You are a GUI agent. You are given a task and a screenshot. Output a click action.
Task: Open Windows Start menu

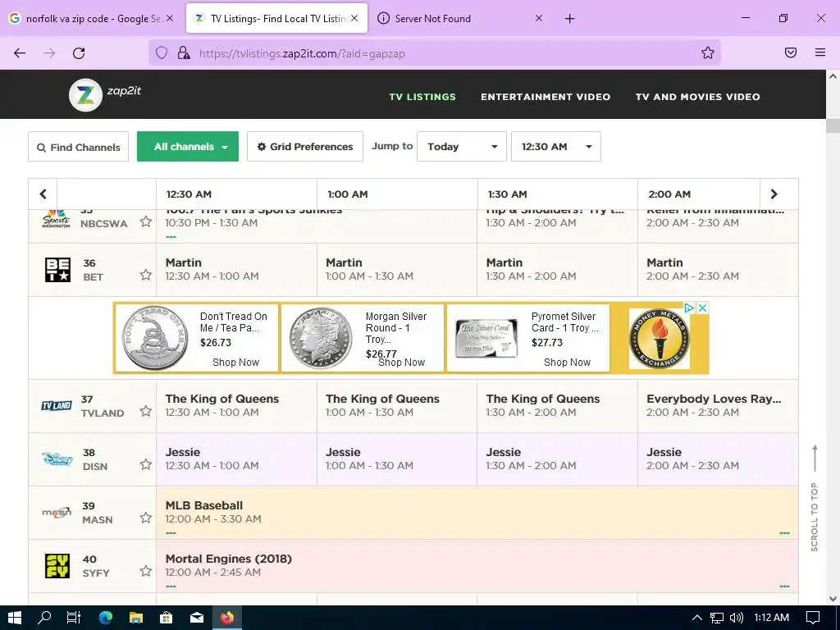point(15,618)
